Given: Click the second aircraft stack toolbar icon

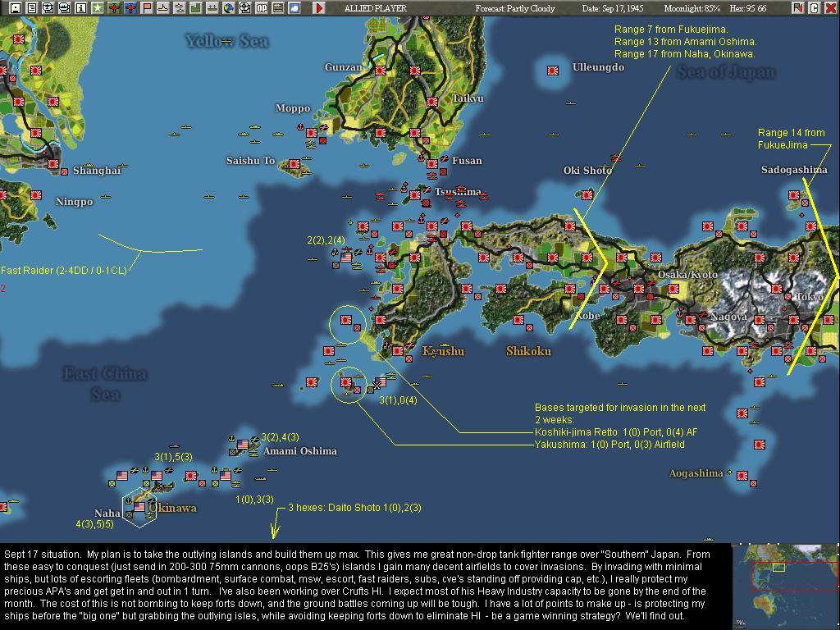Looking at the screenshot, I should pyautogui.click(x=65, y=7).
